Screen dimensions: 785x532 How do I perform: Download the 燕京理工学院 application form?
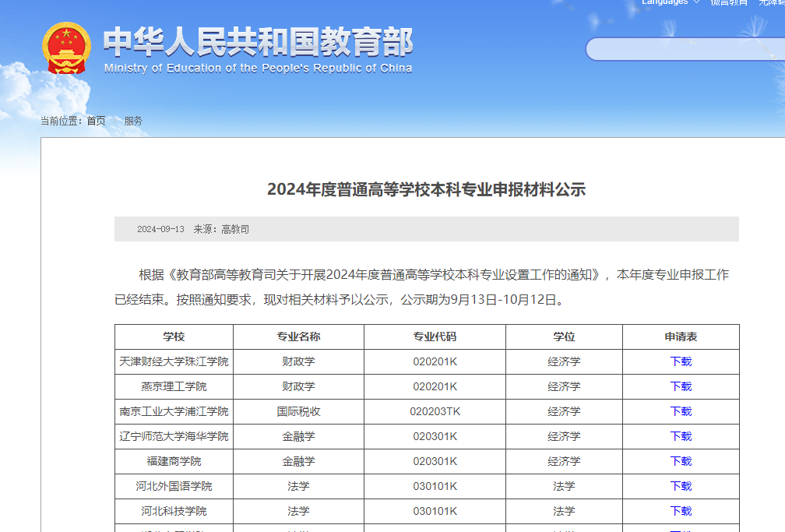[681, 386]
